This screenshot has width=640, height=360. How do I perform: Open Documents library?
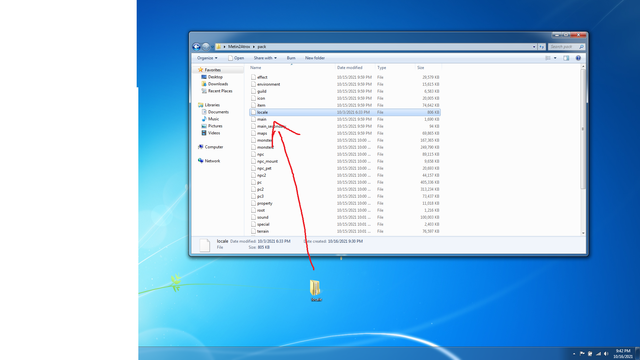[x=215, y=112]
